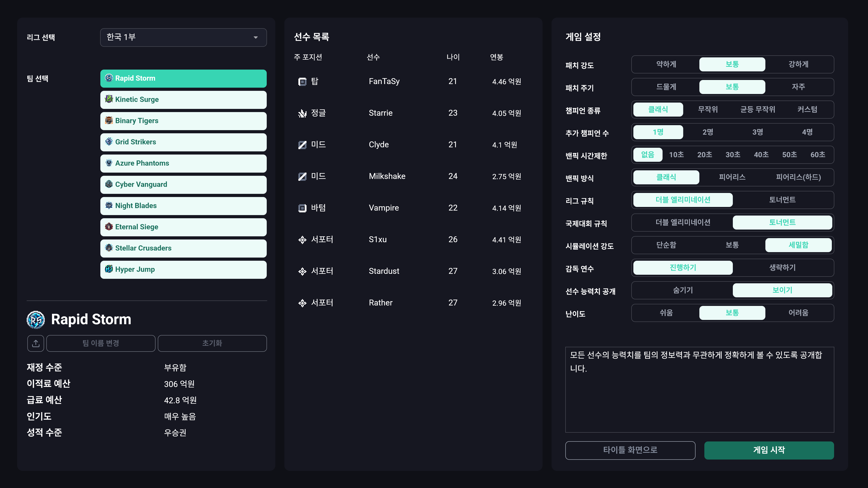The image size is (868, 488).
Task: Click the Hyper Jump team logo icon
Action: [x=108, y=269]
